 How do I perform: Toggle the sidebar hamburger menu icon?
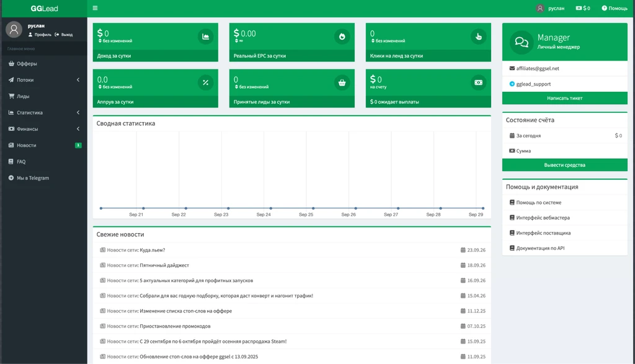pyautogui.click(x=95, y=8)
